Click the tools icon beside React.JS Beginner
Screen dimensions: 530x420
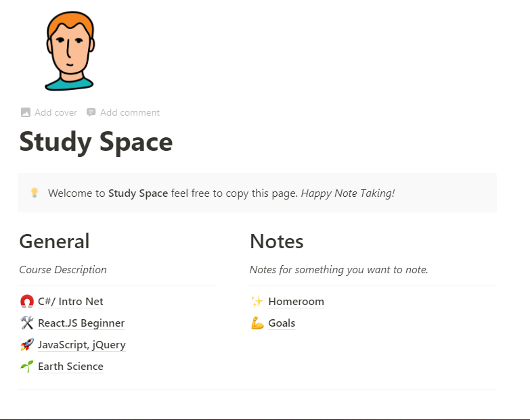(26, 323)
